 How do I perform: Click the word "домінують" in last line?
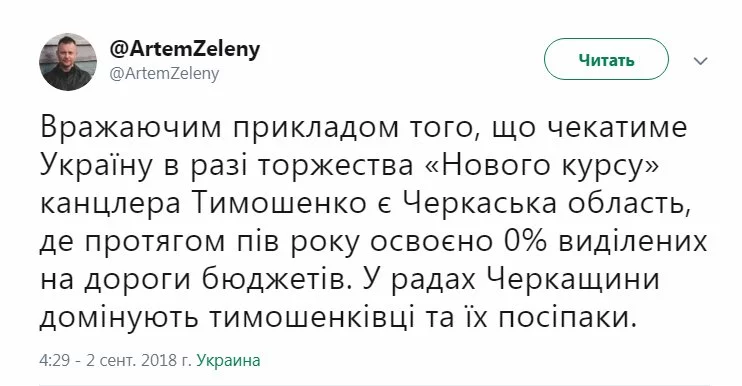coord(119,319)
